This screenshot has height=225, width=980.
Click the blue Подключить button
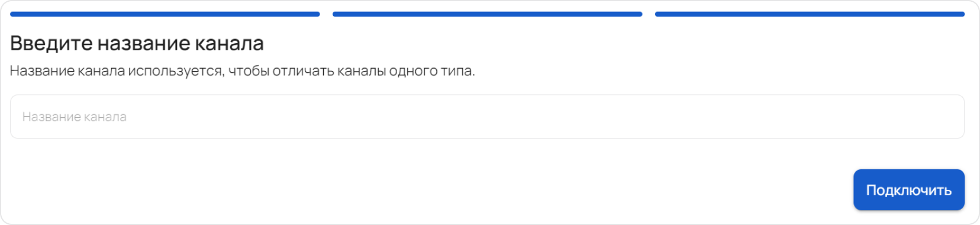[908, 190]
